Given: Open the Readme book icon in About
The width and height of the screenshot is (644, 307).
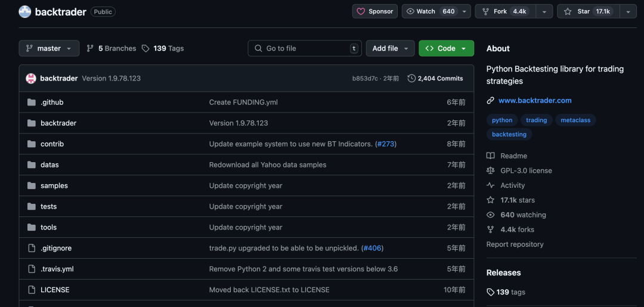Looking at the screenshot, I should click(490, 156).
